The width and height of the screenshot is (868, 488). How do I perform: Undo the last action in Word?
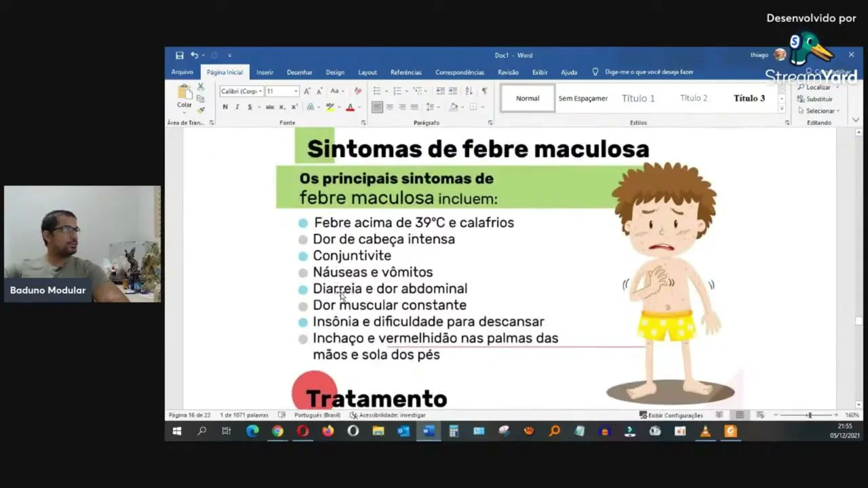(194, 56)
